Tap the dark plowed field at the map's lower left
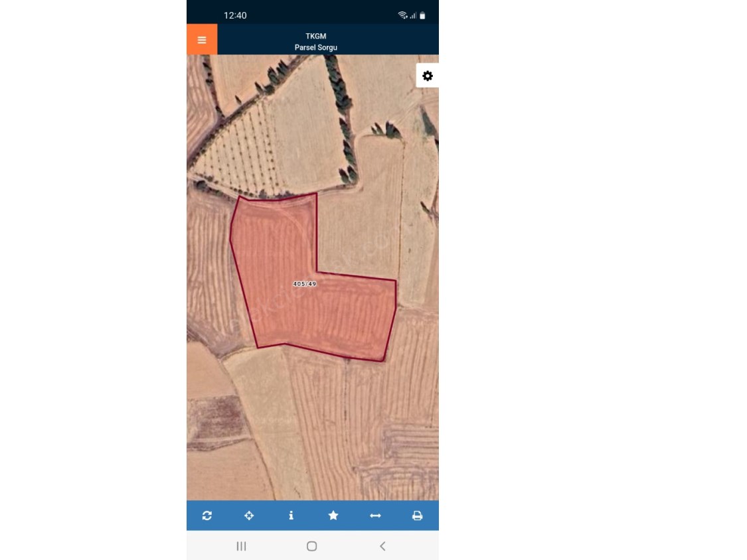 [x=216, y=419]
